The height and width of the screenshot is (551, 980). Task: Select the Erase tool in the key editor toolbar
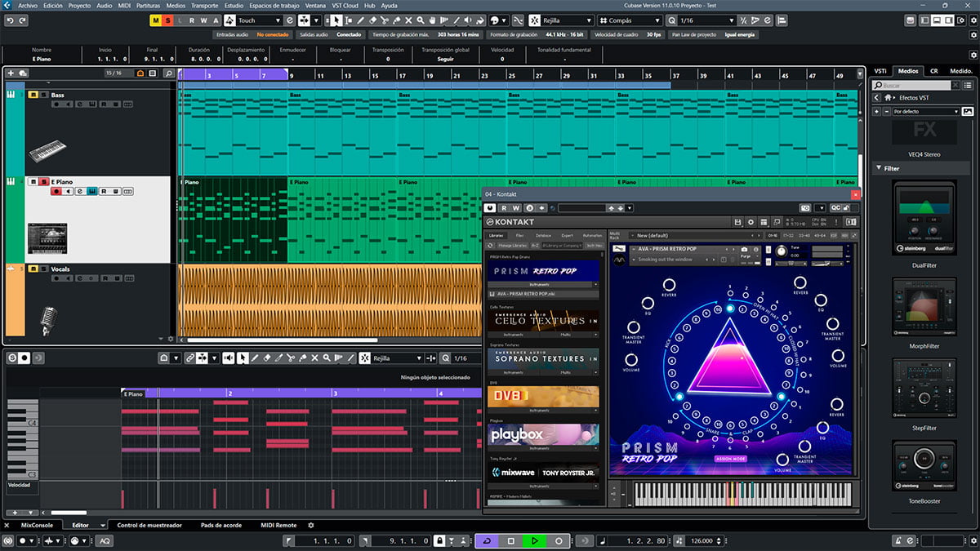click(x=267, y=358)
